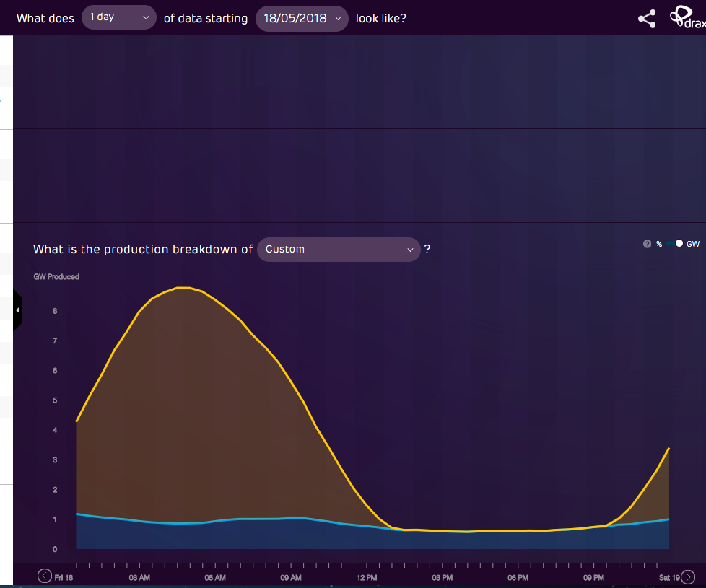Open the share icon
This screenshot has height=588, width=706.
click(x=647, y=19)
